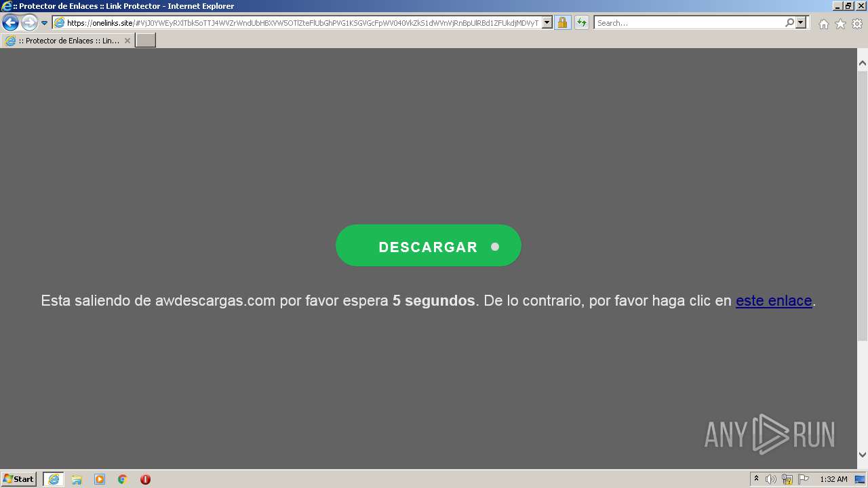Image resolution: width=868 pixels, height=488 pixels.
Task: Launch Chrome from the taskbar
Action: click(x=123, y=479)
